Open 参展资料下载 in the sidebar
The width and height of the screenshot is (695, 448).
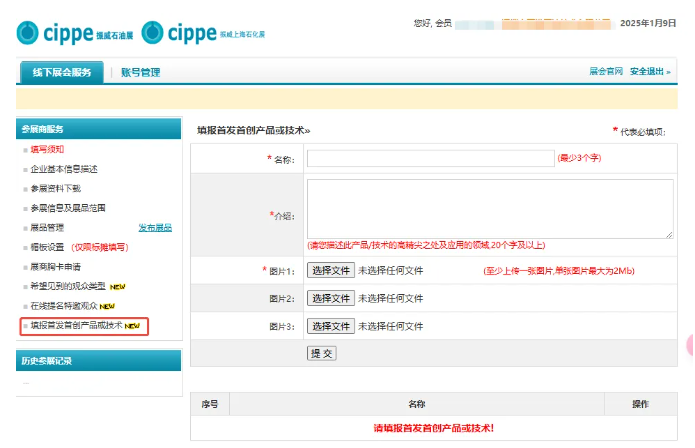coord(56,188)
